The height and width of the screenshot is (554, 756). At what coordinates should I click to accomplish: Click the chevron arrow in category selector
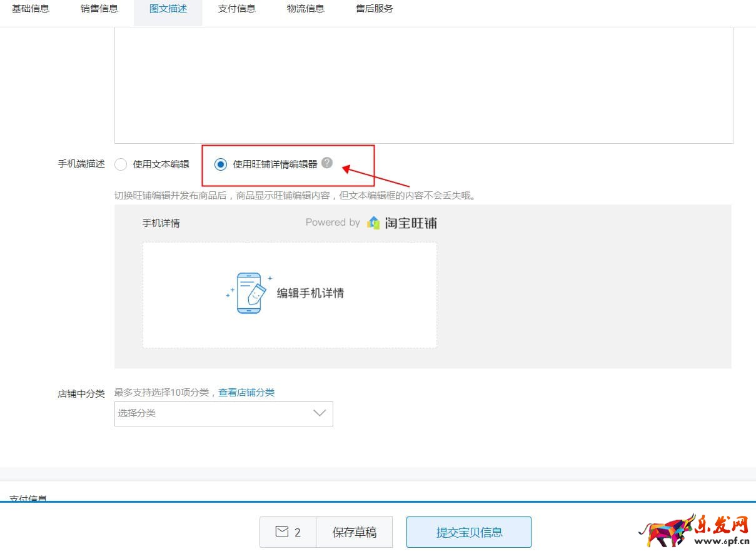(320, 413)
